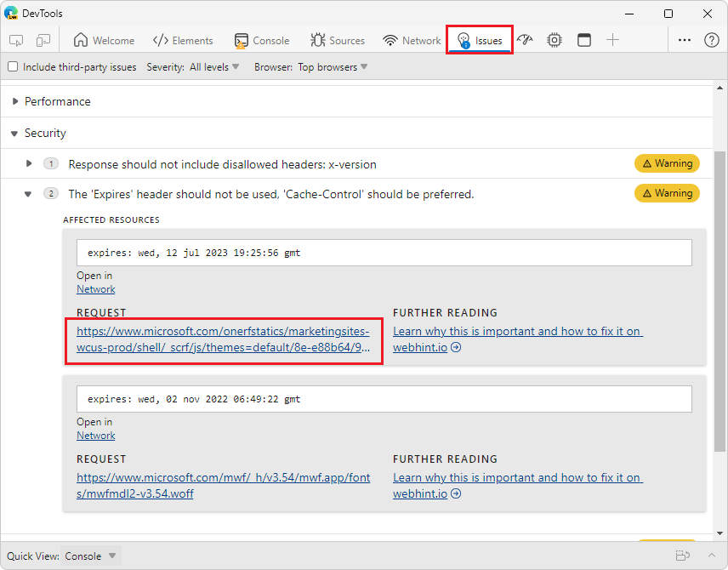Viewport: 728px width, 570px height.
Task: Open the webhint.io further reading link
Action: (x=517, y=331)
